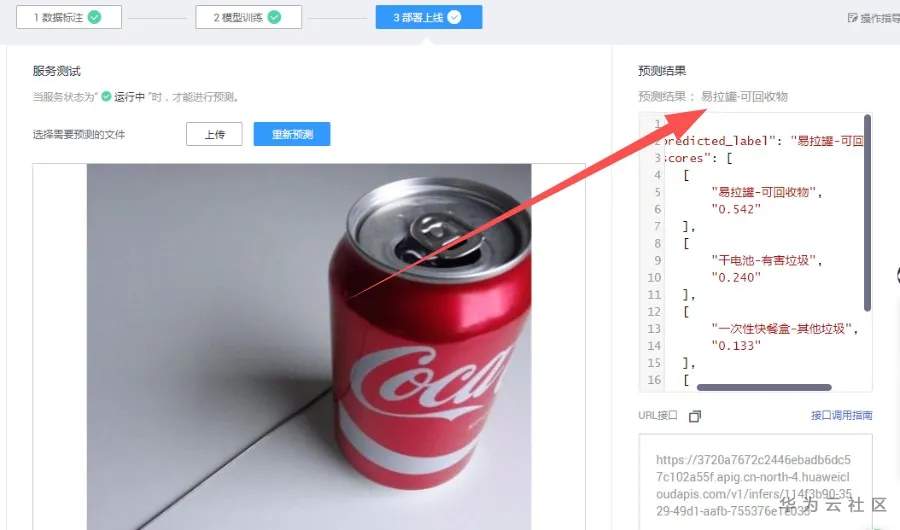Click the copy icon next to URL接口
Image resolution: width=900 pixels, height=530 pixels.
(x=695, y=416)
